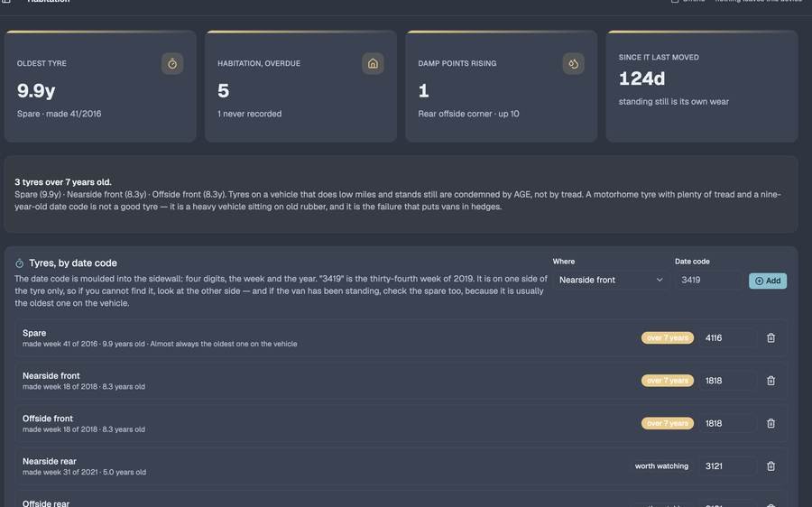Viewport: 812px width, 507px height.
Task: Click the Date code field label
Action: [692, 262]
